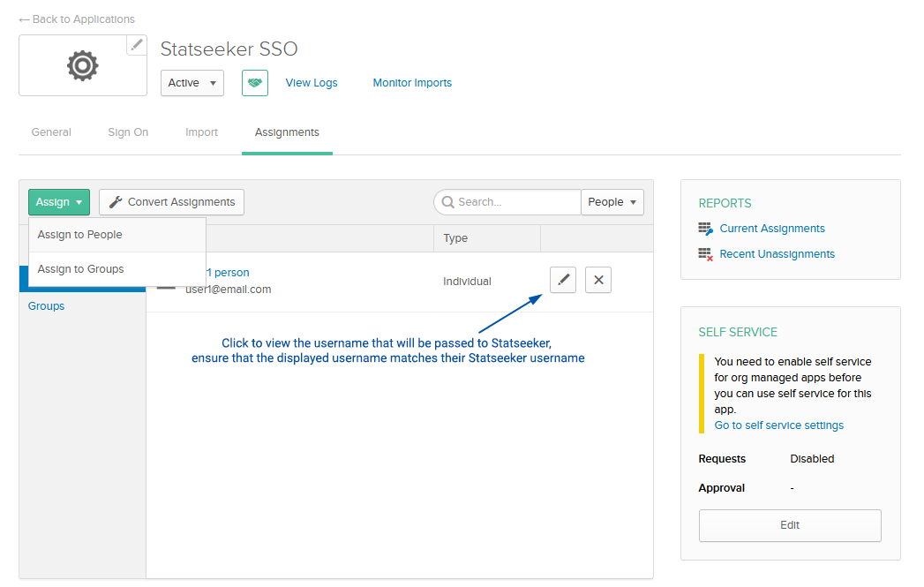Click the Current Assignments report icon
Viewport: 924px width, 587px height.
tap(705, 229)
